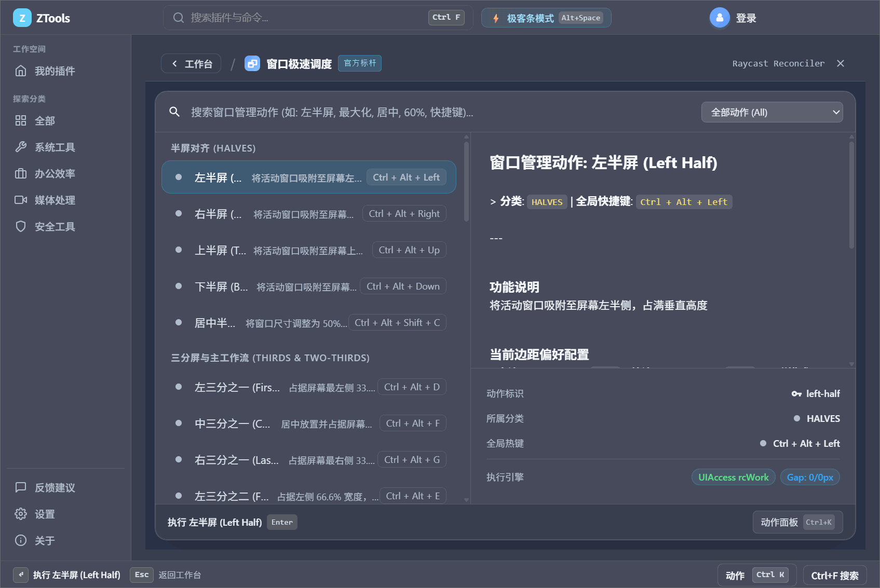Click the UIAccess rcWork engine badge

pyautogui.click(x=733, y=477)
